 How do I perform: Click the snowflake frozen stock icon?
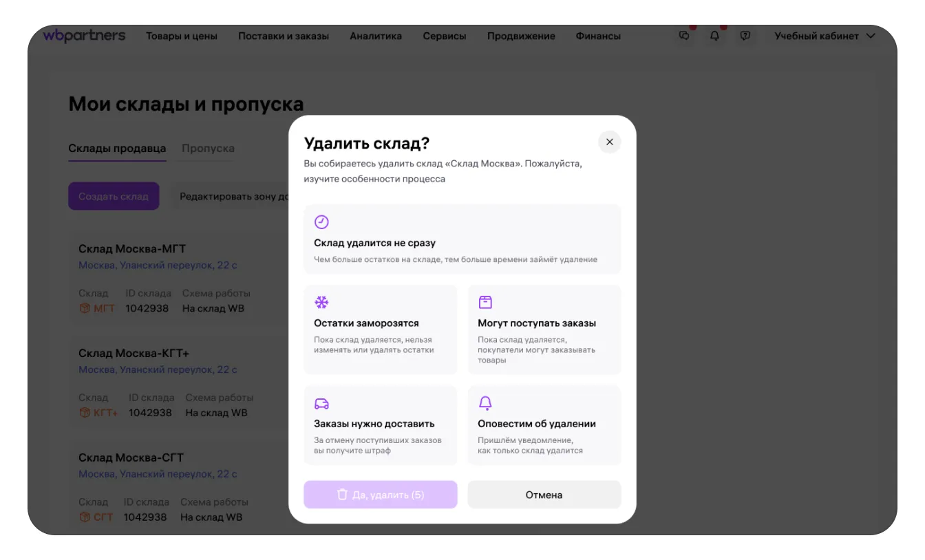[x=321, y=302]
